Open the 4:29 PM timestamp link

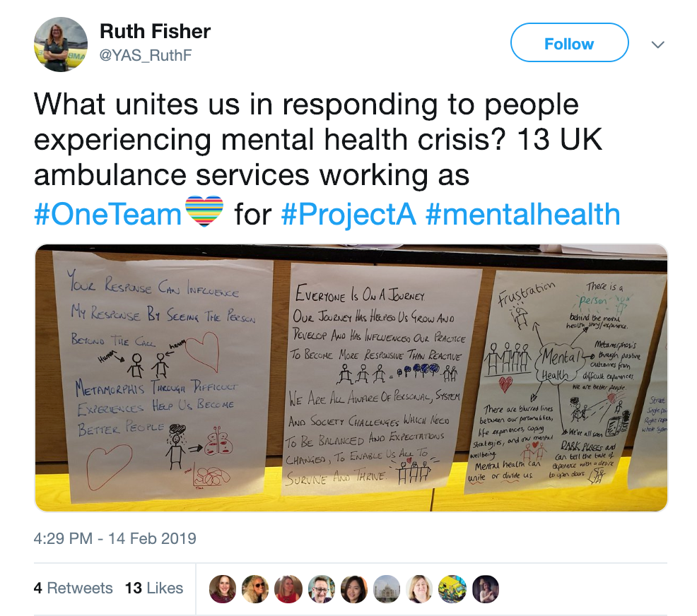pos(115,538)
